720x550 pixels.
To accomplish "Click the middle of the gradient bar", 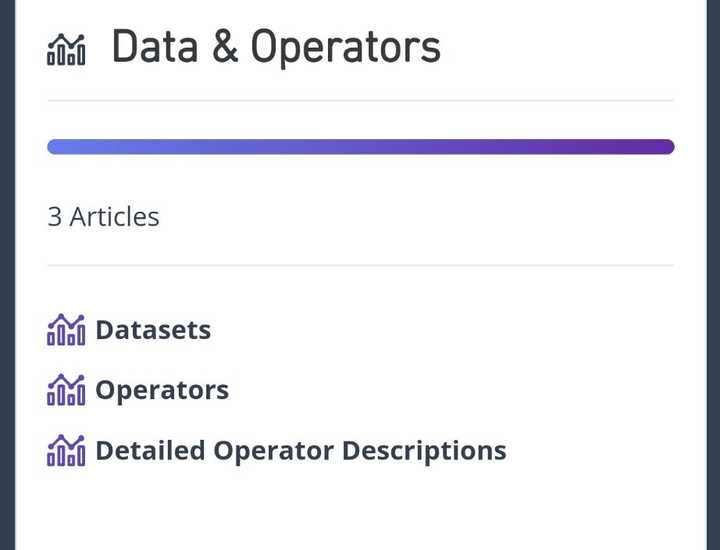I will [360, 147].
